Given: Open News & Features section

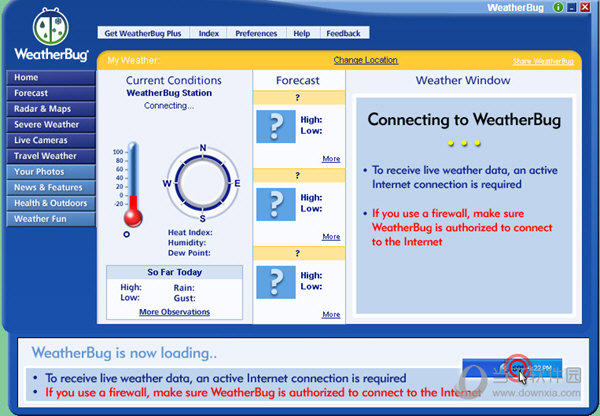Looking at the screenshot, I should point(51,187).
